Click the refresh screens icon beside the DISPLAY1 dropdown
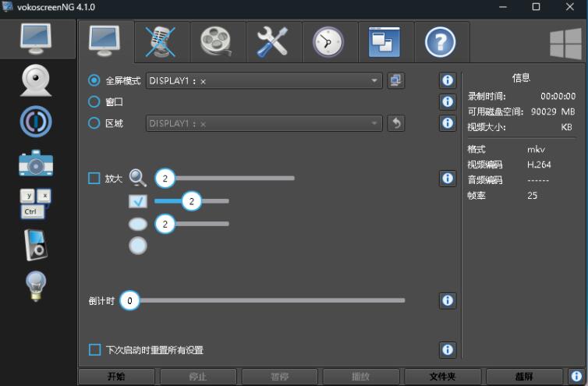 pos(396,80)
